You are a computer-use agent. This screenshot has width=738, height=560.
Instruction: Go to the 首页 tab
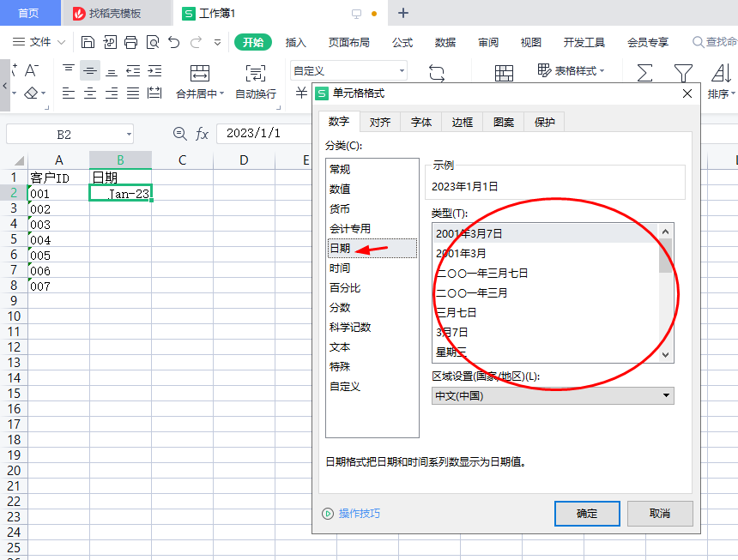click(28, 13)
